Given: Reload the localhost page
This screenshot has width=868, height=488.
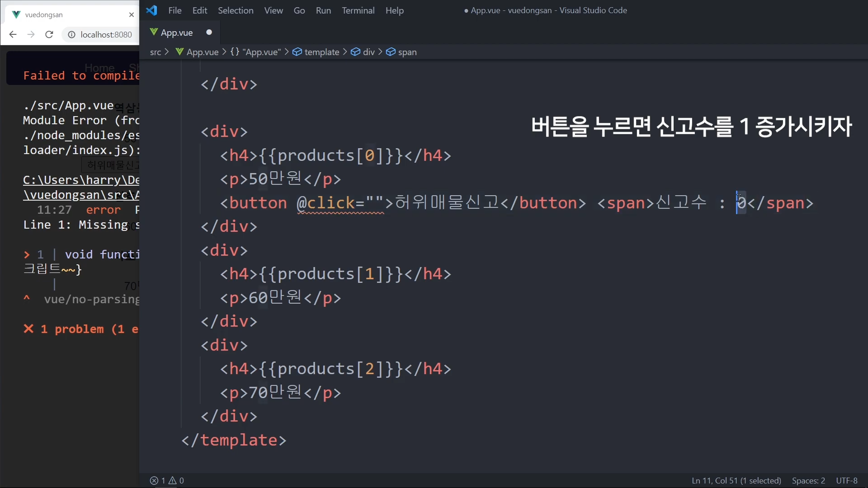Looking at the screenshot, I should point(49,34).
